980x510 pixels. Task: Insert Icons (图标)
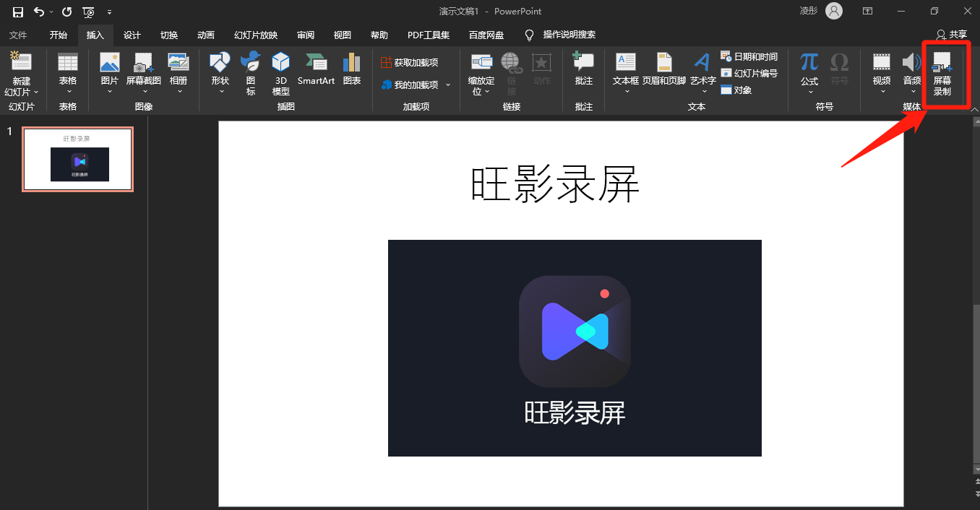[x=251, y=74]
